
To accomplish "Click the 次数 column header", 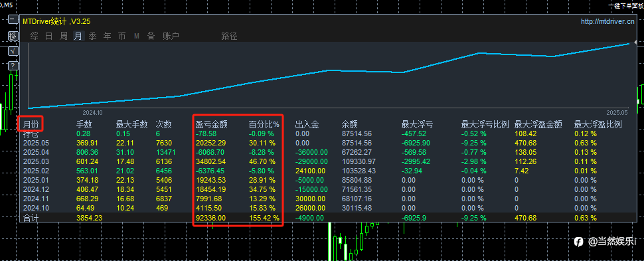I will pyautogui.click(x=163, y=124).
